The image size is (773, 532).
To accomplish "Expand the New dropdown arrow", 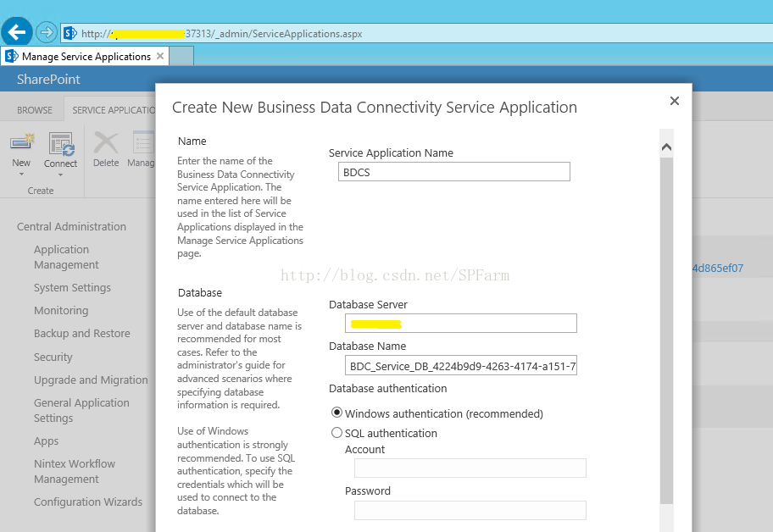I will point(21,175).
